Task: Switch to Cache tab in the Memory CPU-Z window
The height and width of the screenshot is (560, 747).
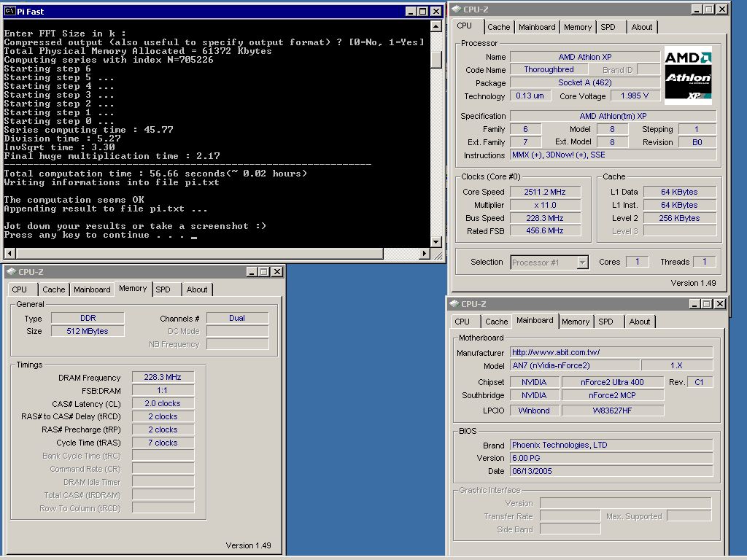Action: coord(53,289)
